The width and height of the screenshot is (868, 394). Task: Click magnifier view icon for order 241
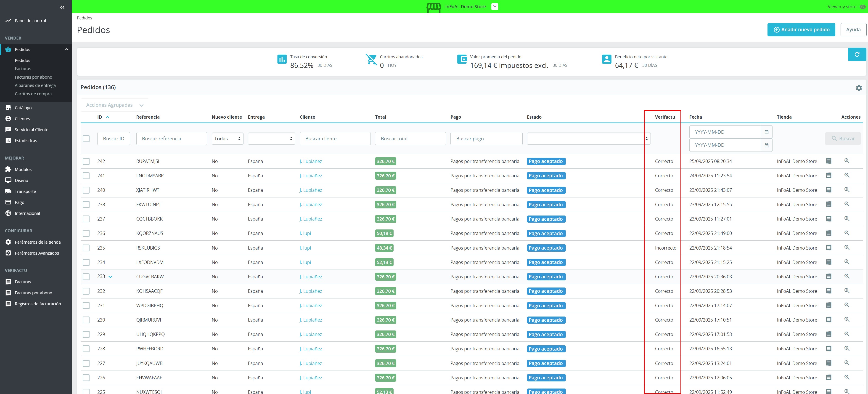tap(847, 175)
